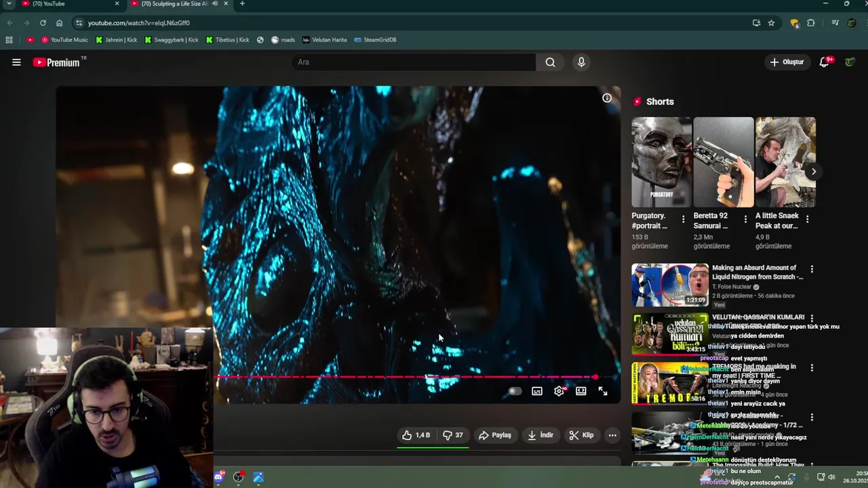Open browser extensions puzzle icon
Viewport: 868px width, 488px height.
click(811, 23)
